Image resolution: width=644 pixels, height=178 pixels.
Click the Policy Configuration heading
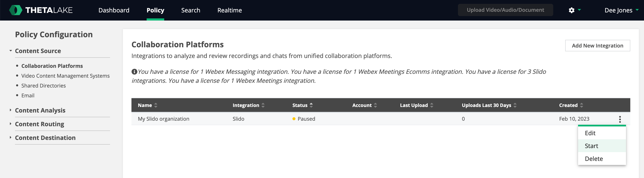click(x=54, y=34)
